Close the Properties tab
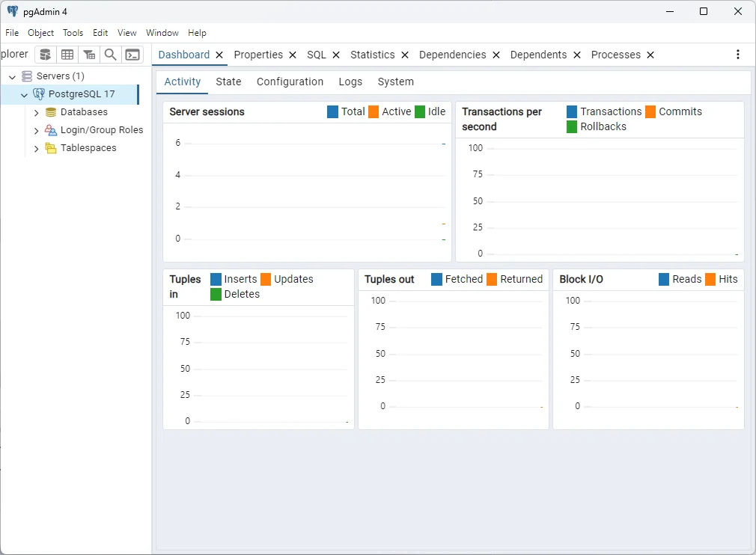 click(292, 55)
